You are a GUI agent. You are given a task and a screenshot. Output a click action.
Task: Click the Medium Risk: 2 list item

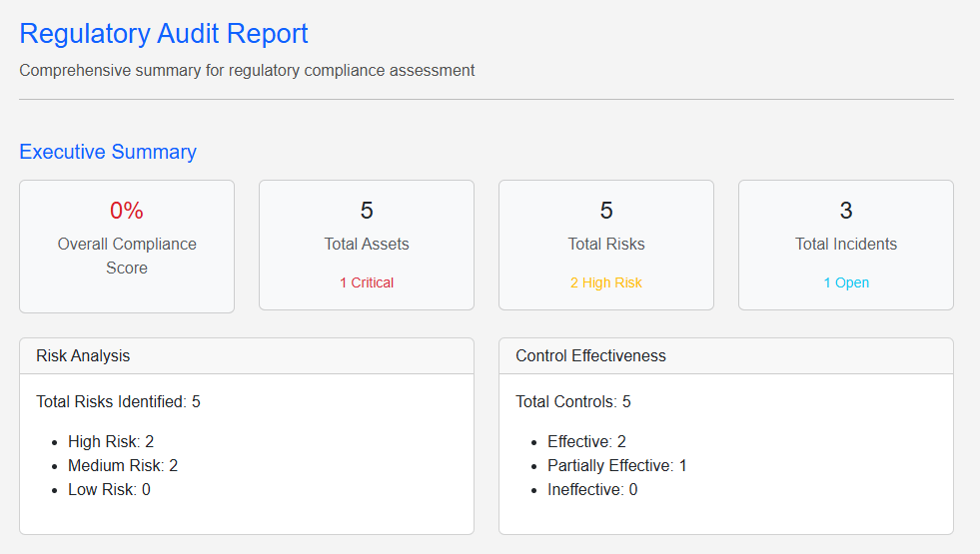pos(123,465)
